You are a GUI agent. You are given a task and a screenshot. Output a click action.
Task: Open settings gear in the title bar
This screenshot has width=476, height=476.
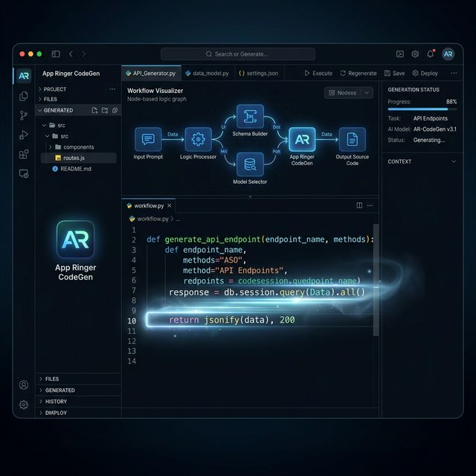pyautogui.click(x=415, y=54)
